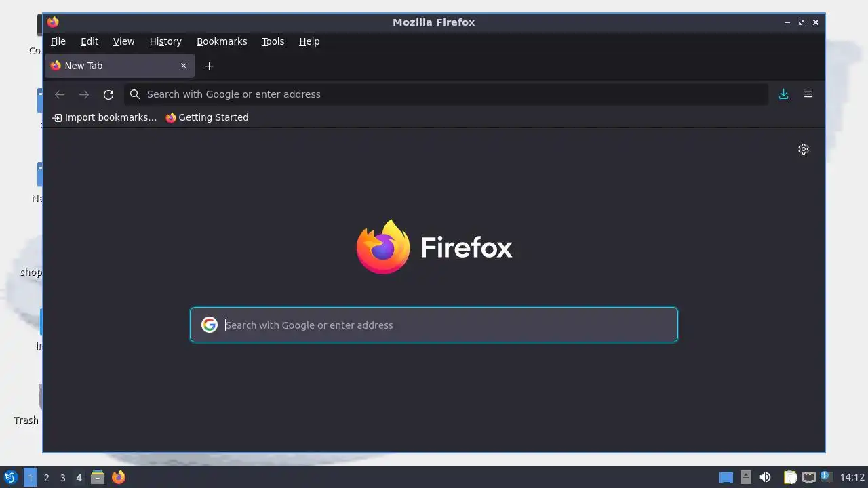Open new tab personalize gear settings
The image size is (868, 488).
pyautogui.click(x=804, y=149)
